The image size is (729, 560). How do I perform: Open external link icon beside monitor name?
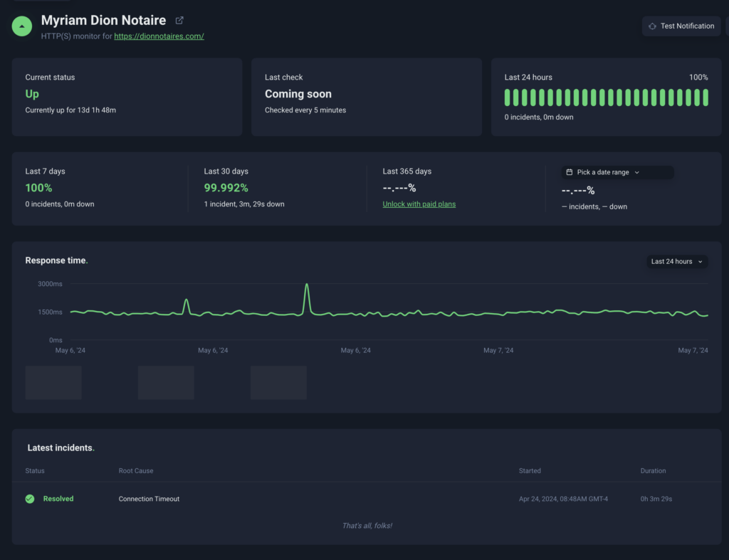tap(179, 21)
